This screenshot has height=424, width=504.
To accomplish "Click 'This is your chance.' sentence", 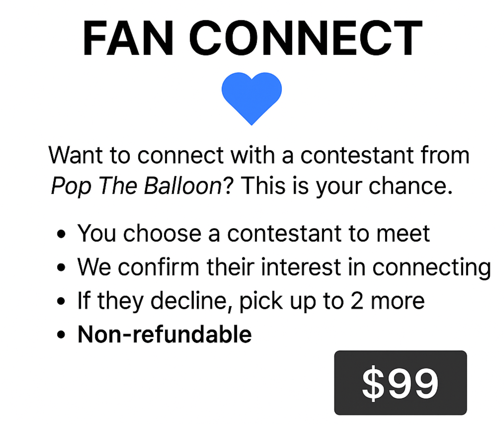I will (x=347, y=185).
